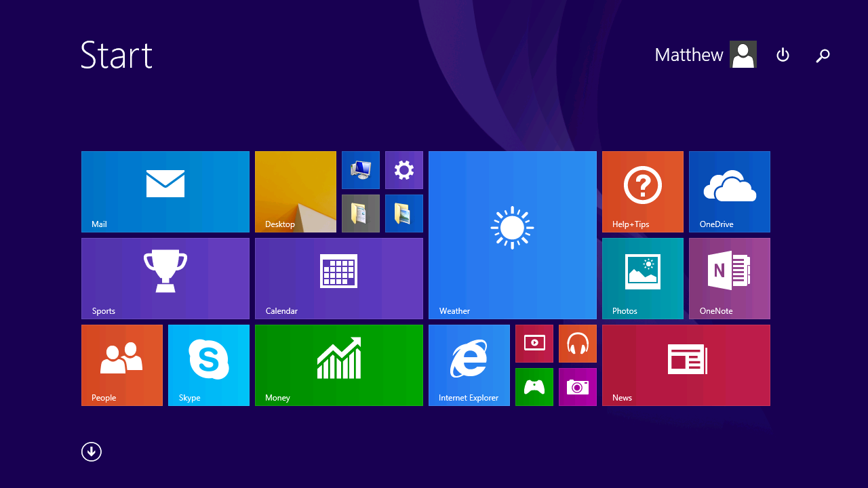868x488 pixels.
Task: Open the News tile
Action: 686,365
